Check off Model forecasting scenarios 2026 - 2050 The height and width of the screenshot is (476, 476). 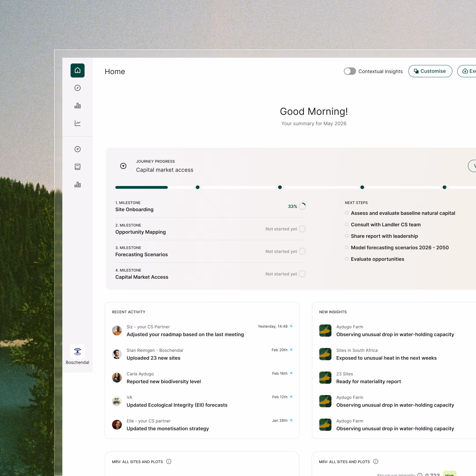(x=347, y=247)
